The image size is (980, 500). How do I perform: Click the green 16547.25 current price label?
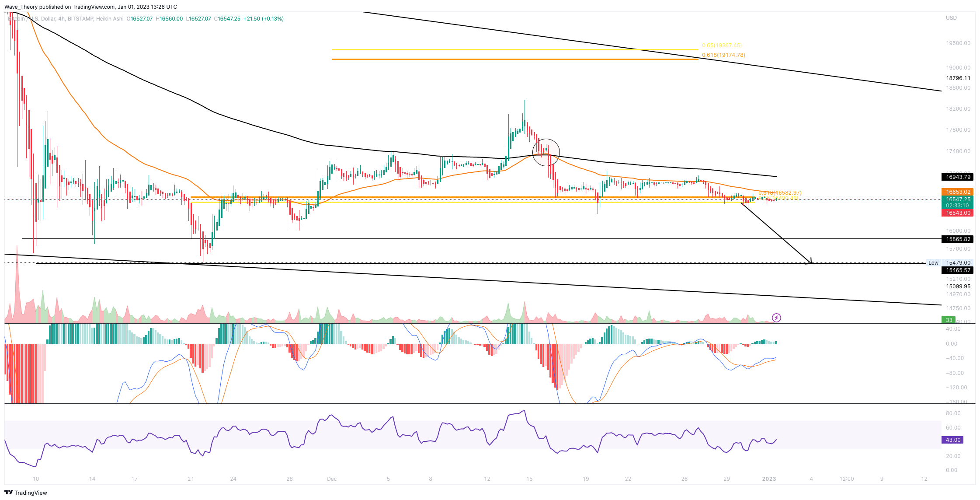click(958, 199)
